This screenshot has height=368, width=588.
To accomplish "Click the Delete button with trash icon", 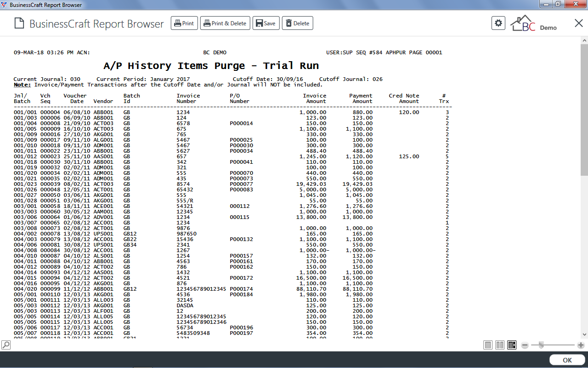I will coord(298,23).
